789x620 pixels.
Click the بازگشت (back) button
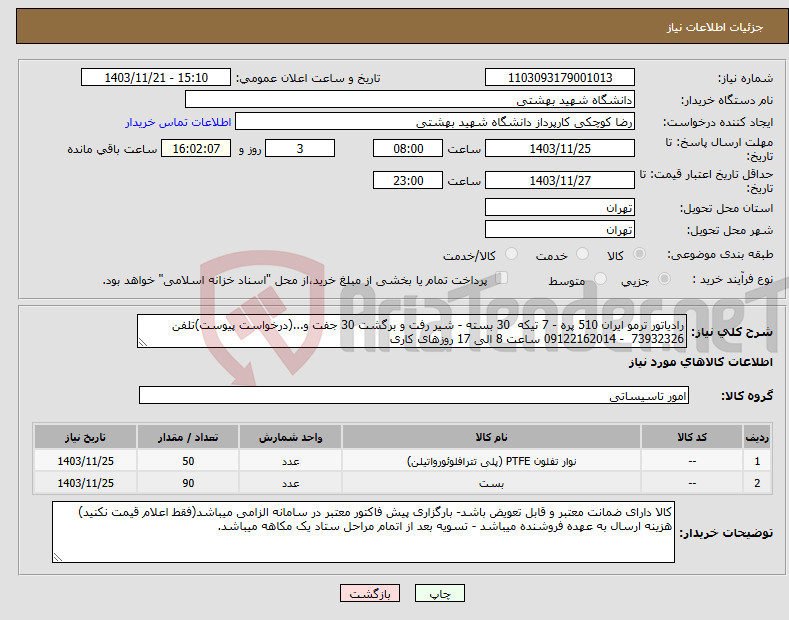click(x=370, y=593)
